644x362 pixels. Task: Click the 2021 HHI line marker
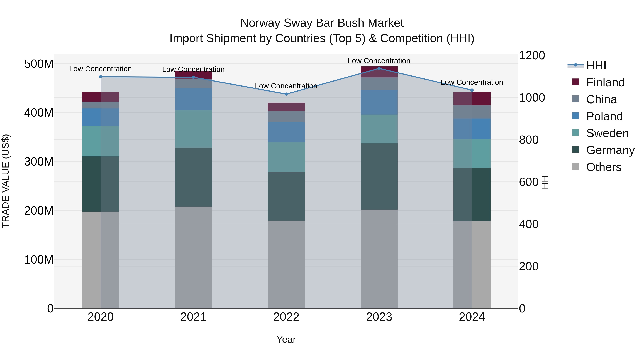pyautogui.click(x=193, y=77)
